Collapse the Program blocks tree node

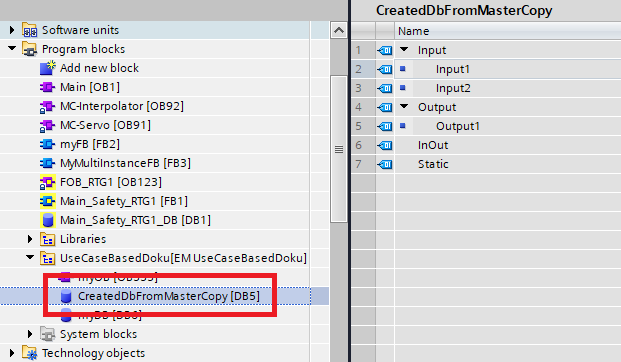(12, 48)
